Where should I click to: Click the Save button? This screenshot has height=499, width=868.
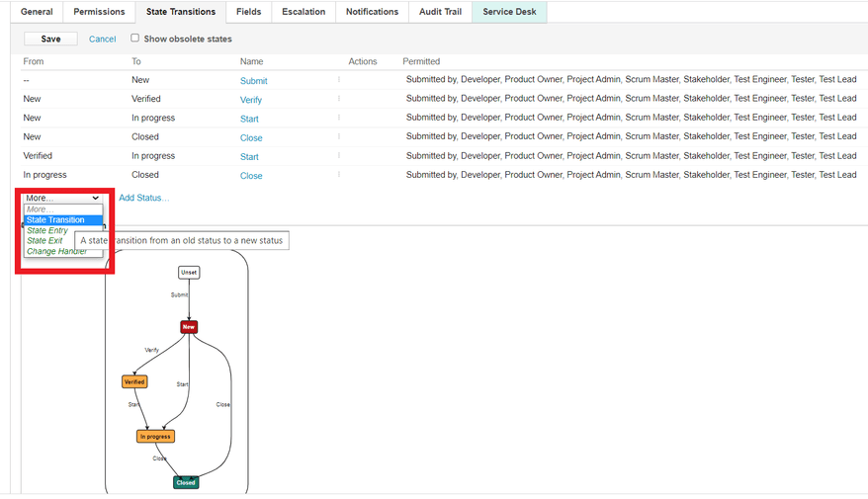coord(50,39)
